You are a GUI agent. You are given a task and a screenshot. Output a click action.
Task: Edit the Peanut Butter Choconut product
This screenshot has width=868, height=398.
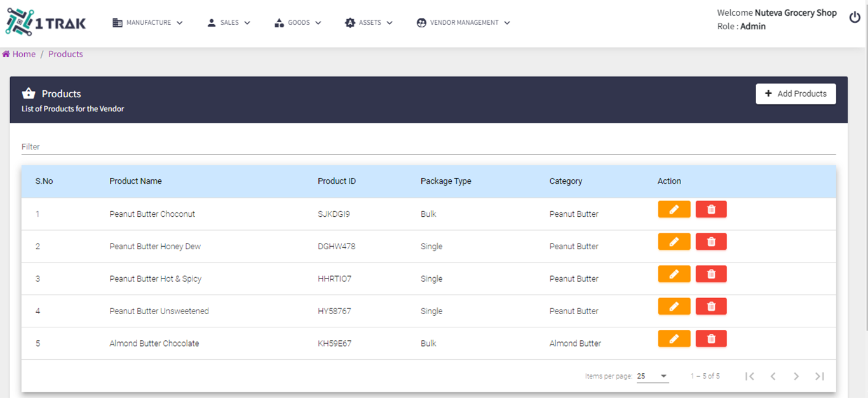(x=674, y=209)
